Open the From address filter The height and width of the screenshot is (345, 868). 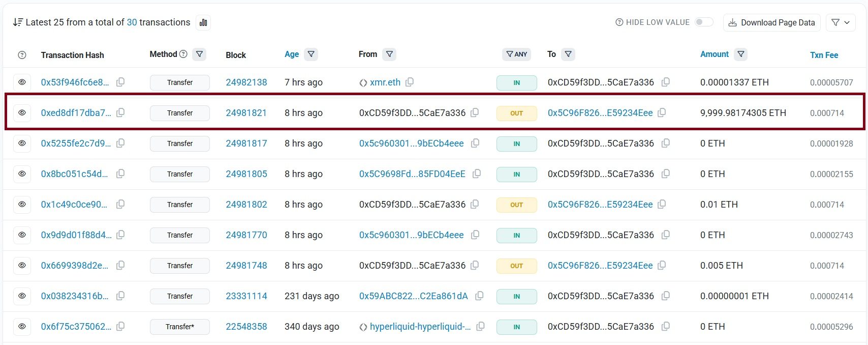click(x=389, y=54)
